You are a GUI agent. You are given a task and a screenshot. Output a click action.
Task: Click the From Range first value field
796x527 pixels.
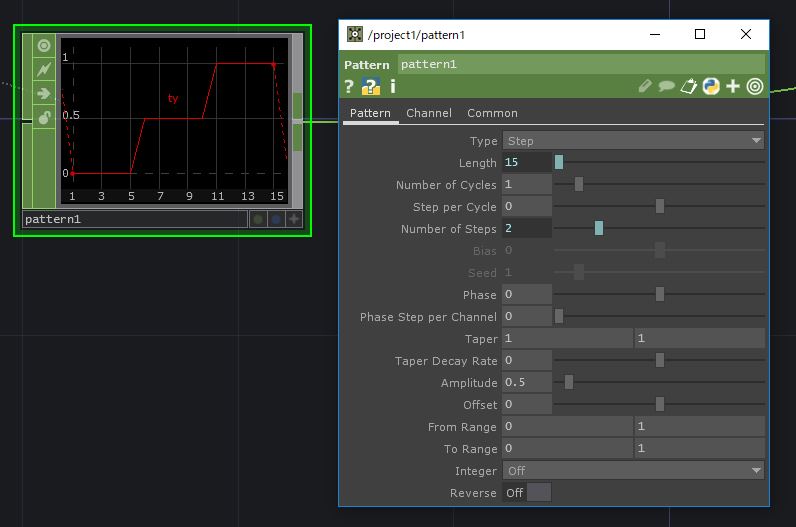(x=568, y=426)
